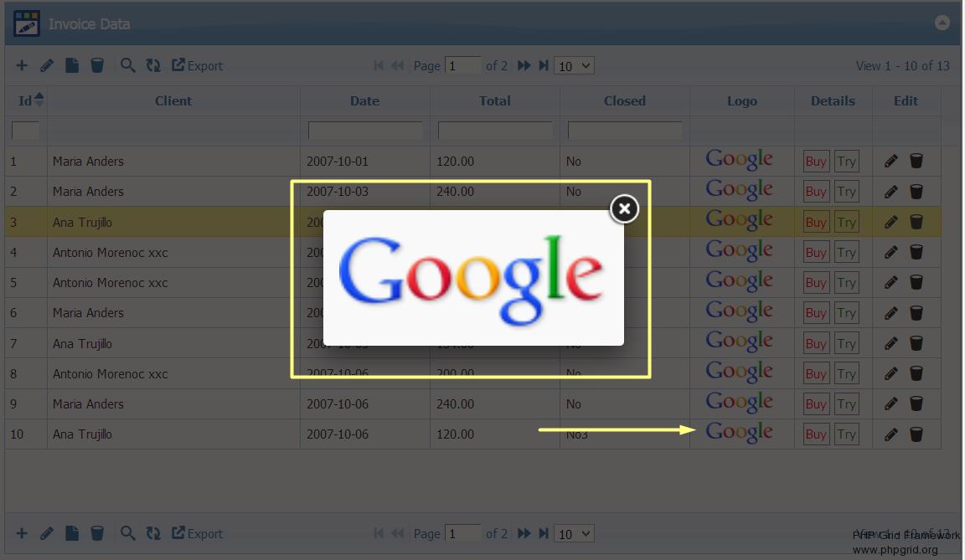Sort by the Client column header
This screenshot has height=560, width=965.
[173, 100]
